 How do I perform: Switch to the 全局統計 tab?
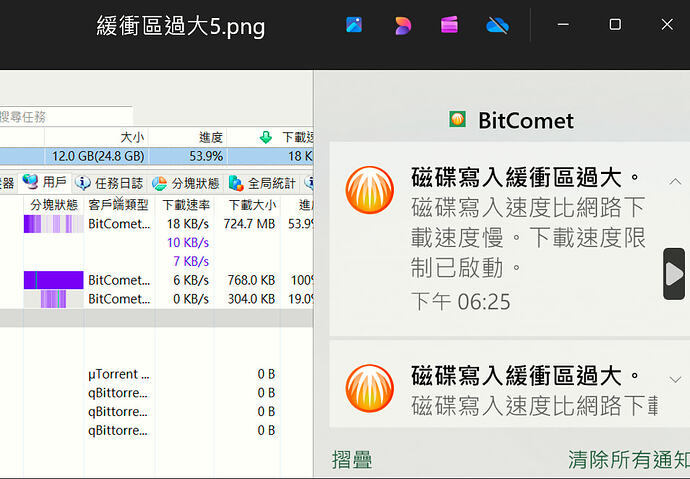click(262, 183)
